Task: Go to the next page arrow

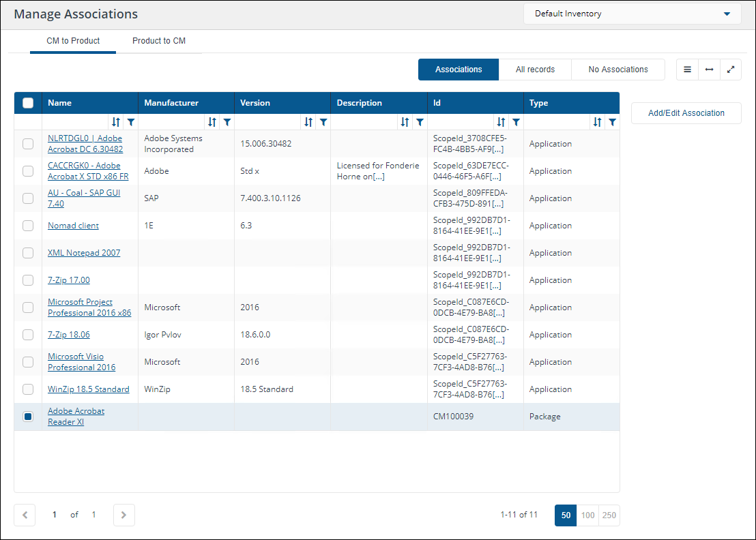Action: pos(123,515)
